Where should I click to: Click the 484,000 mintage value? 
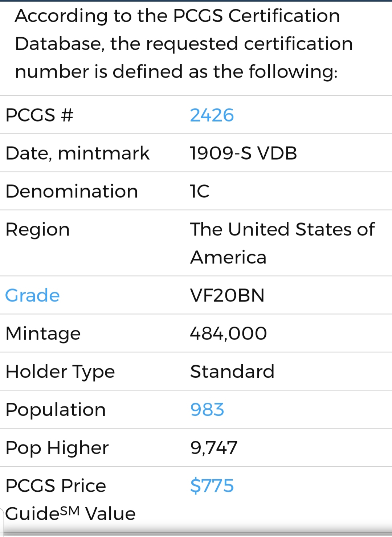pos(229,333)
